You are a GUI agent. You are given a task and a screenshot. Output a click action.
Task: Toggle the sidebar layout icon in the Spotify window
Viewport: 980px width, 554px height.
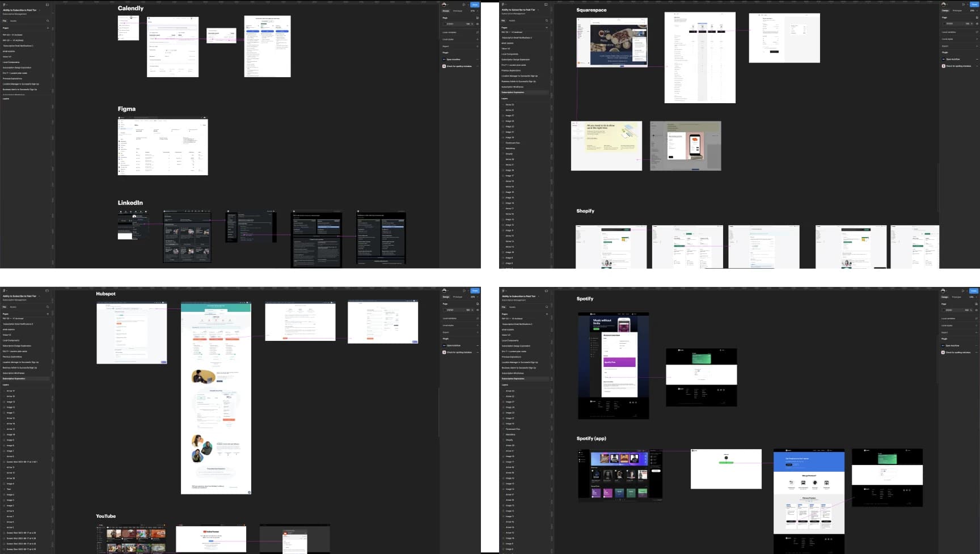tap(546, 291)
